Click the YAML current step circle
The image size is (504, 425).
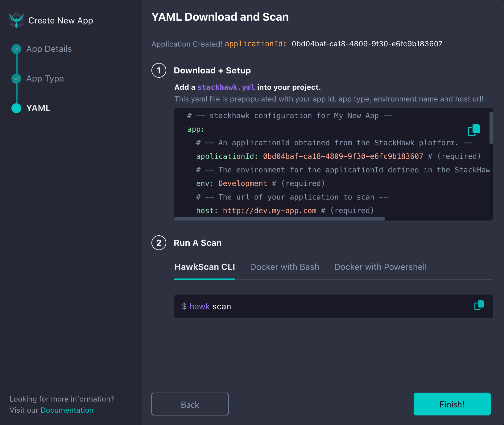tap(16, 108)
